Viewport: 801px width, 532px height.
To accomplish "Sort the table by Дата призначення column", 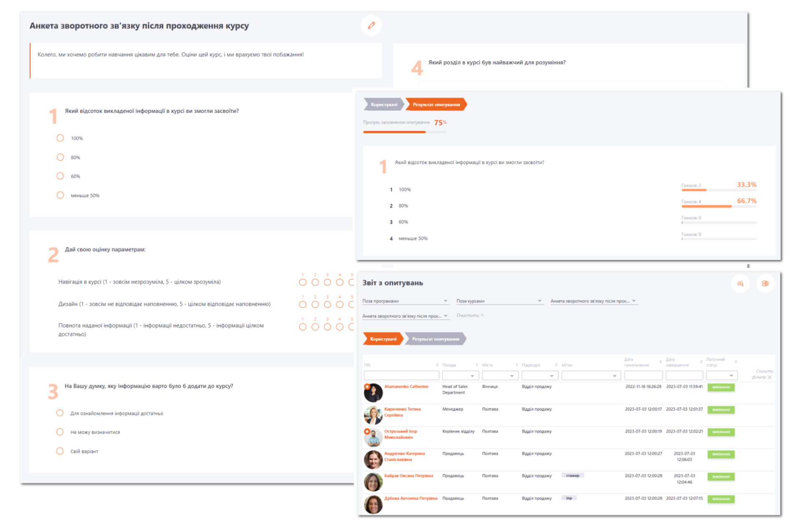I will pyautogui.click(x=660, y=362).
